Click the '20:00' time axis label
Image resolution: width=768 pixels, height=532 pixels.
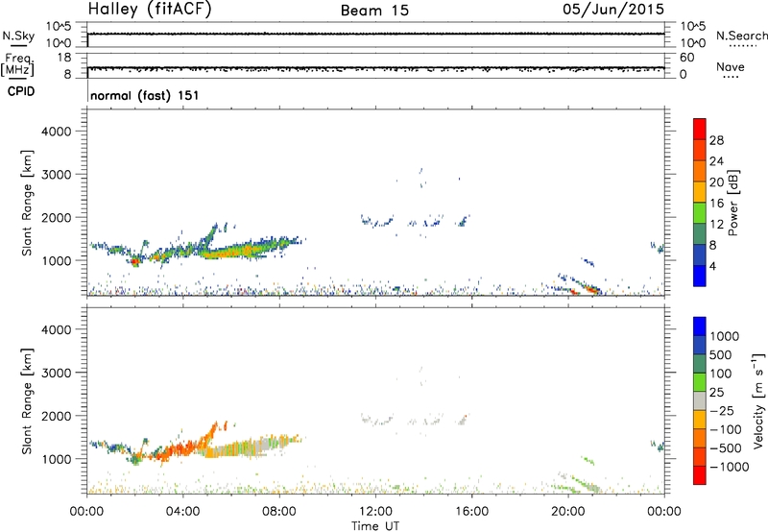click(567, 512)
